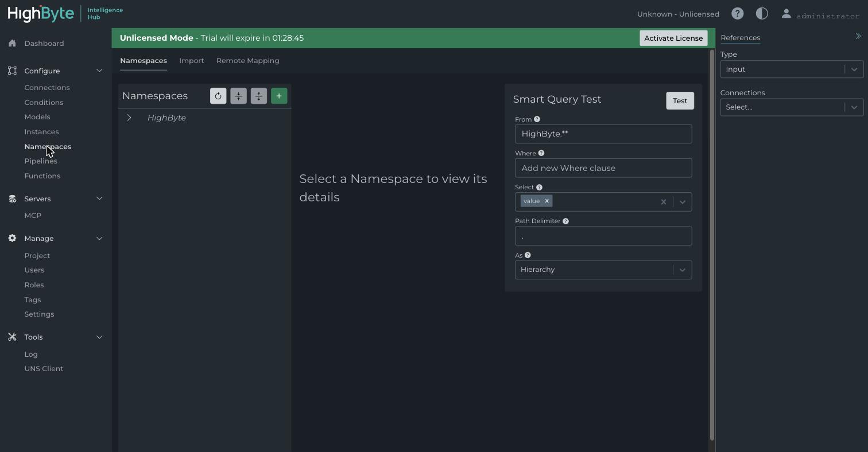This screenshot has height=452, width=868.
Task: Click the Path Delimiter help icon
Action: tap(565, 221)
